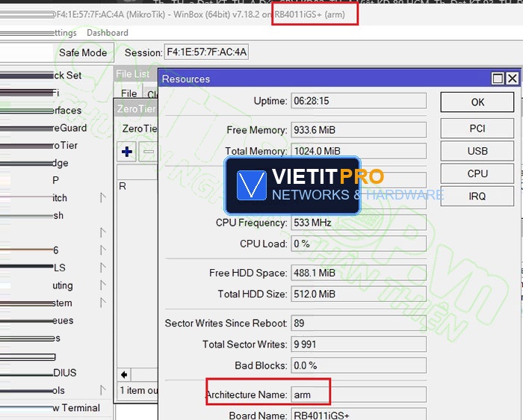Open RADIUS in sidebar
This screenshot has width=523, height=420.
[x=65, y=373]
